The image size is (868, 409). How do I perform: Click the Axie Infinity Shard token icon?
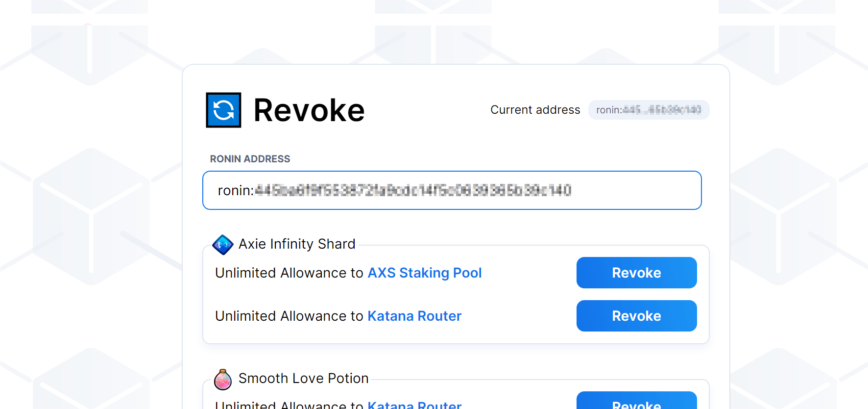point(223,244)
